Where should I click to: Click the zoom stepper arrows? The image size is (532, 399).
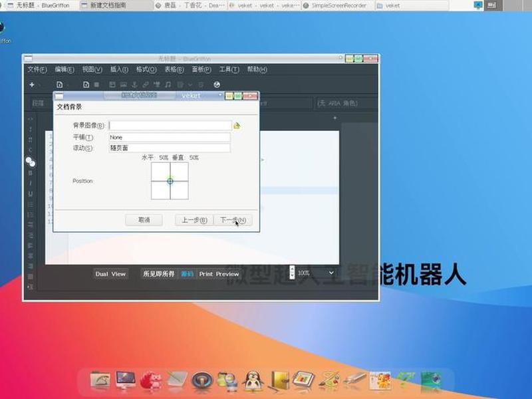pyautogui.click(x=292, y=273)
